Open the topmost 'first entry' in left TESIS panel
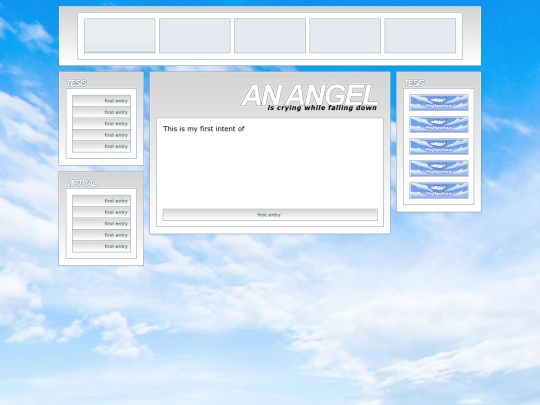This screenshot has width=540, height=405. (x=101, y=101)
